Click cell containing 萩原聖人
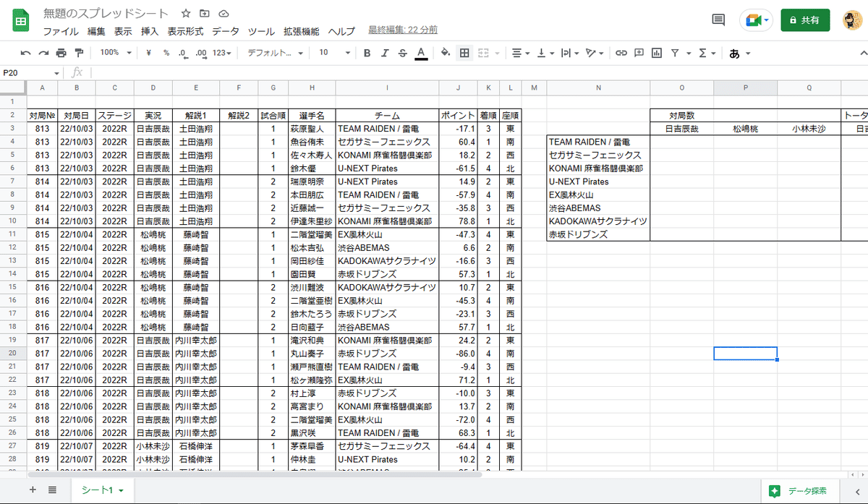 312,129
